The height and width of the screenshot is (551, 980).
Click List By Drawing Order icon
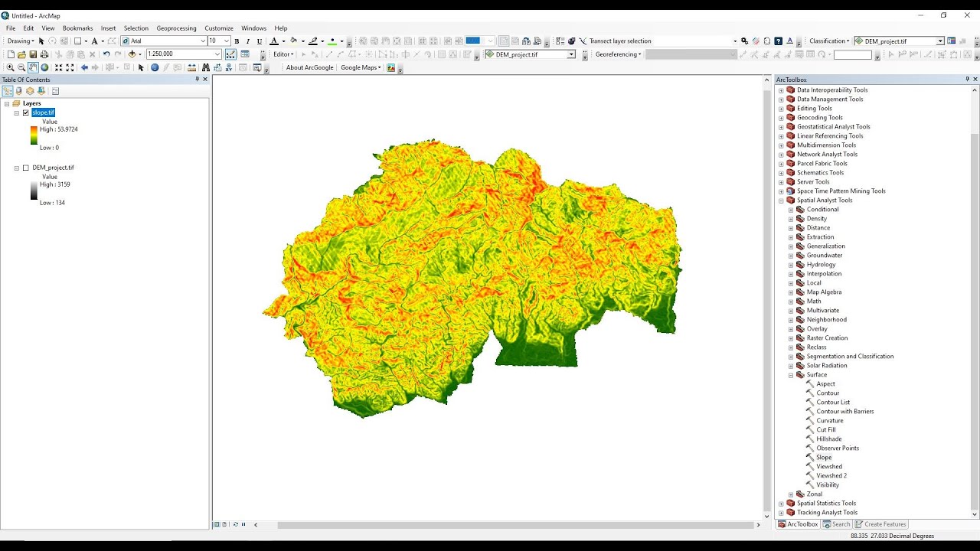(8, 91)
